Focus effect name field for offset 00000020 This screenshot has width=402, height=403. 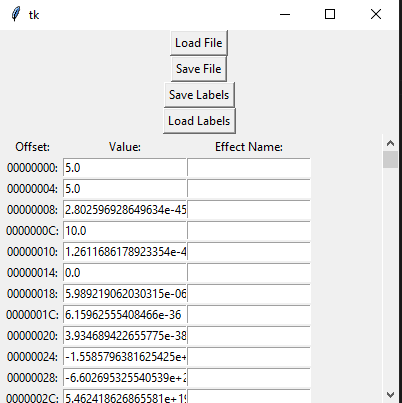click(x=249, y=335)
